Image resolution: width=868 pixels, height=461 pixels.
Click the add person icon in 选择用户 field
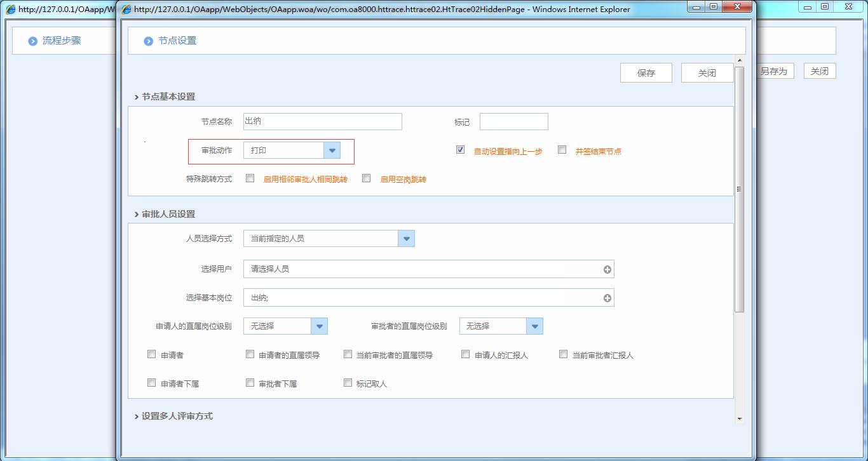click(606, 269)
